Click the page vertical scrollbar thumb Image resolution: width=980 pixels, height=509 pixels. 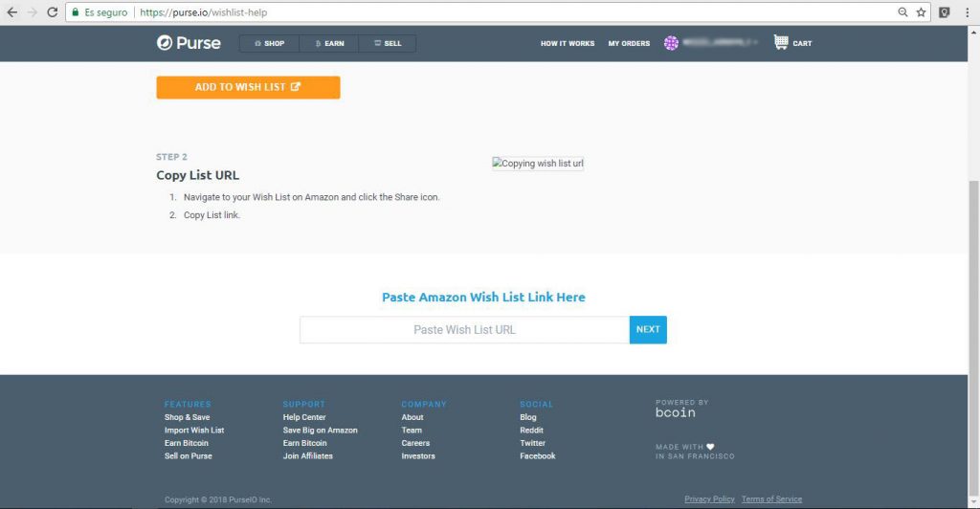pos(973,337)
